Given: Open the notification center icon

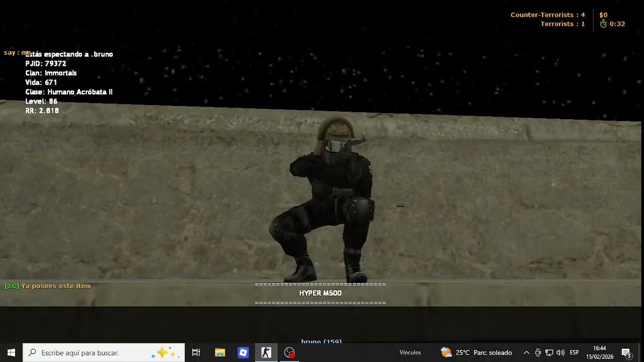Looking at the screenshot, I should click(x=626, y=353).
